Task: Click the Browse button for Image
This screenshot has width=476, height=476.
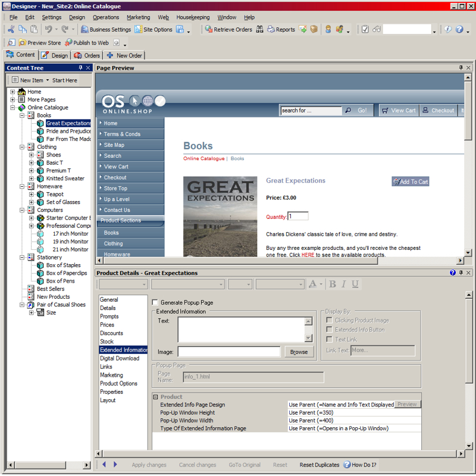Action: (299, 352)
